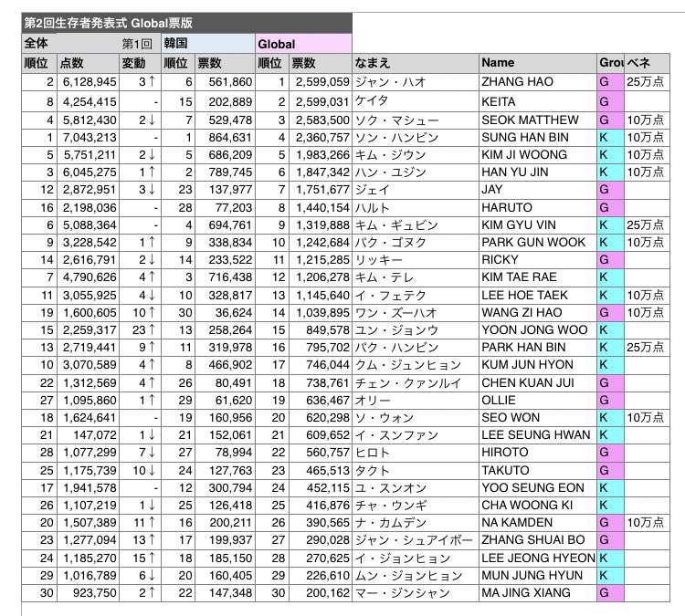Select the cell 'MUN JUNG HYUN'
Viewport: 685px width, 616px height.
(538, 576)
